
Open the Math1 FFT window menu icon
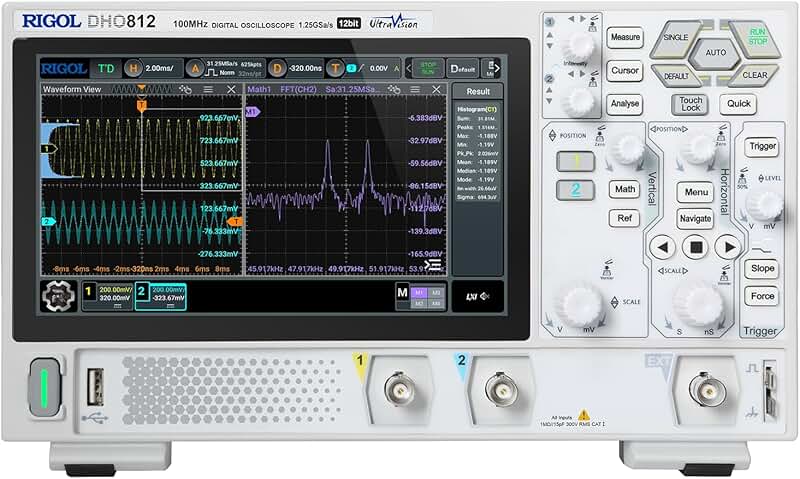click(414, 90)
